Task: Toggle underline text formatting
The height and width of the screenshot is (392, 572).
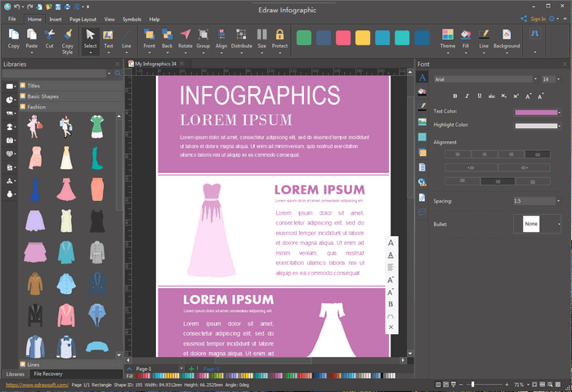Action: click(x=478, y=96)
